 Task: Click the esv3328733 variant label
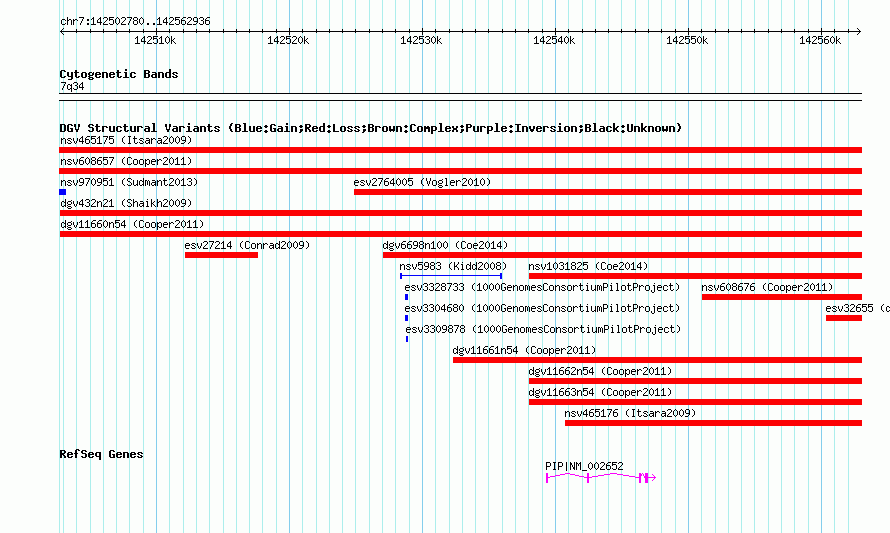coord(542,287)
